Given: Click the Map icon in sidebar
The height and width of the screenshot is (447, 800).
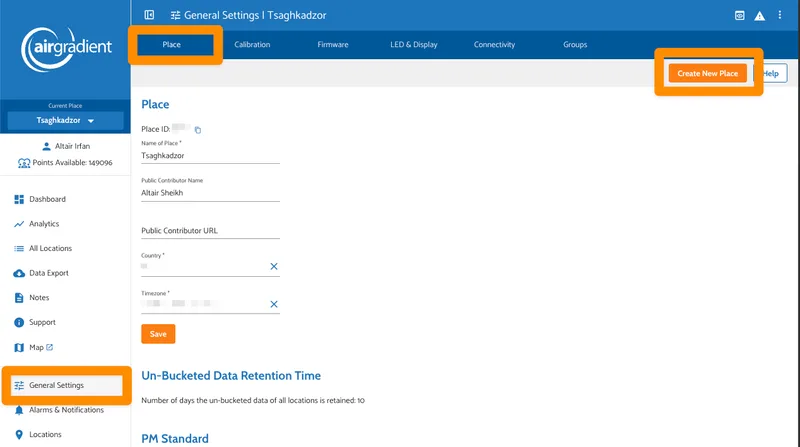Looking at the screenshot, I should coord(19,347).
